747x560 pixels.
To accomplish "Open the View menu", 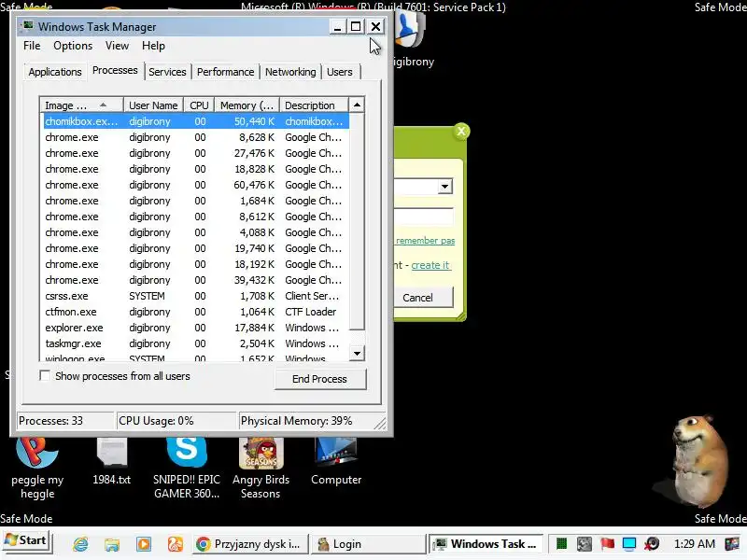I will tap(117, 46).
